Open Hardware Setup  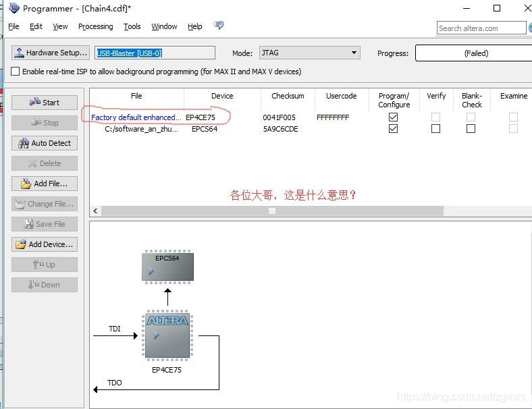pyautogui.click(x=51, y=53)
